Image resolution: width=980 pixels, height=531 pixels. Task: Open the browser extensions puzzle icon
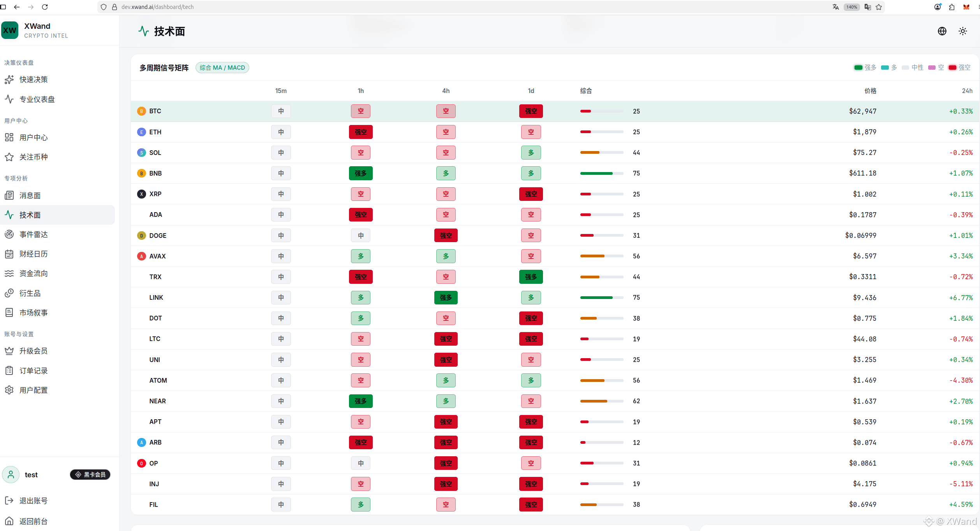[x=952, y=7]
